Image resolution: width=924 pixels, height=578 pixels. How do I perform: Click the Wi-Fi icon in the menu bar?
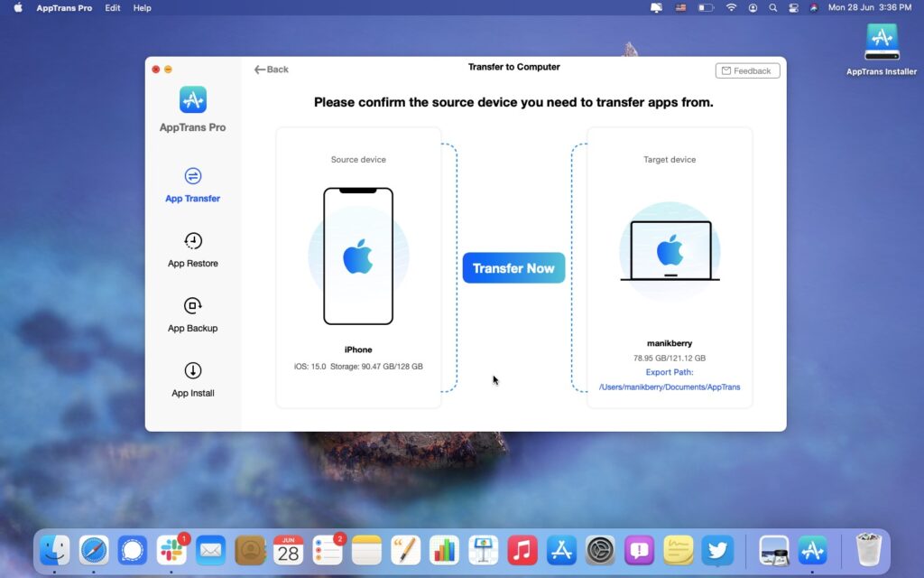731,8
